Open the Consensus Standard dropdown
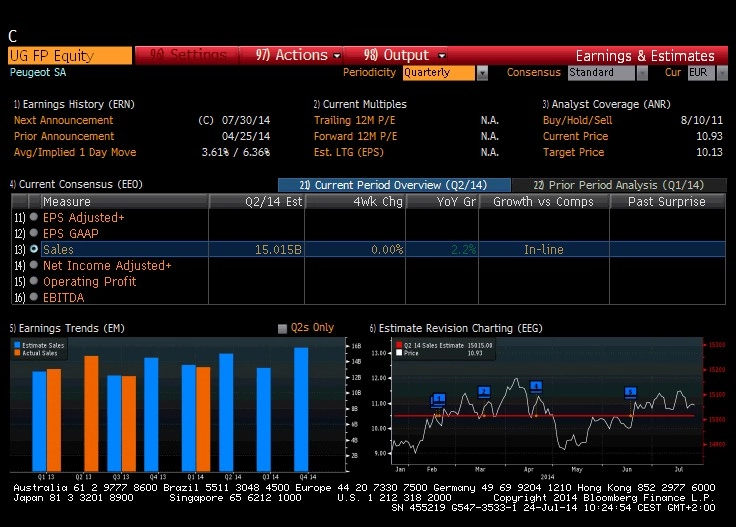Viewport: 736px width, 527px height. (642, 73)
